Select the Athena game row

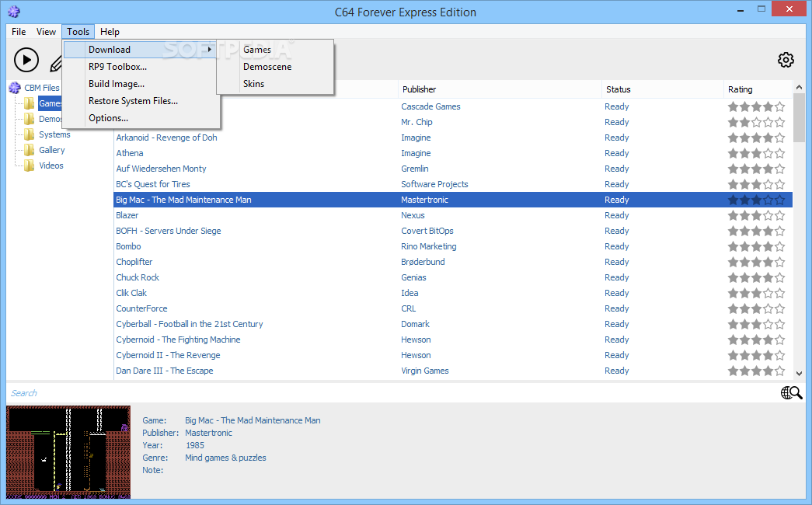452,153
